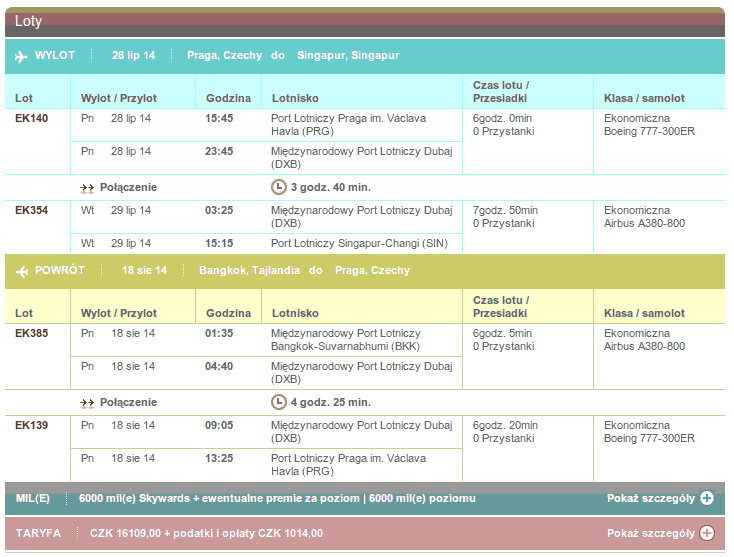Click flight duration 6godz. 5min

(x=502, y=333)
